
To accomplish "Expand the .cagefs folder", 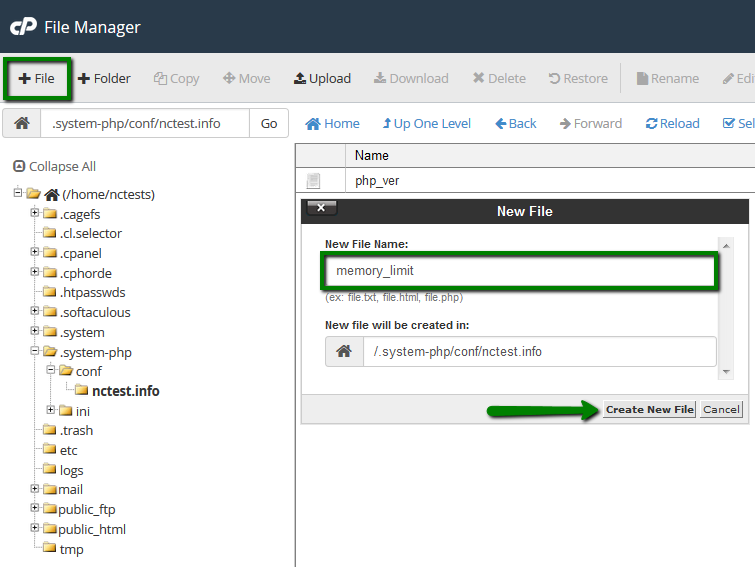I will tap(35, 212).
